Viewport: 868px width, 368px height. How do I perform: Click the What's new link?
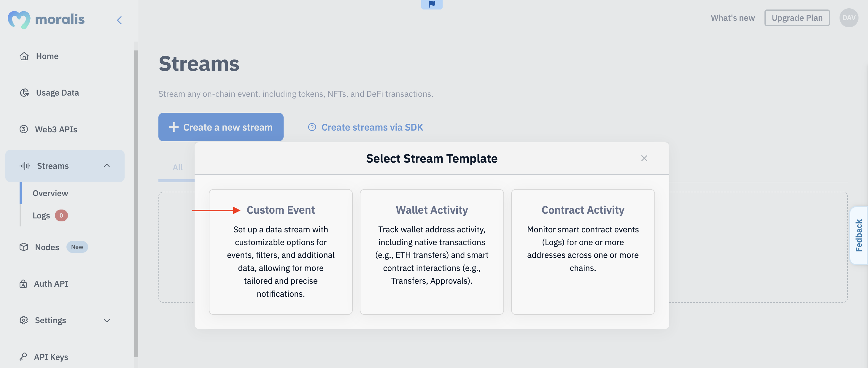tap(732, 18)
